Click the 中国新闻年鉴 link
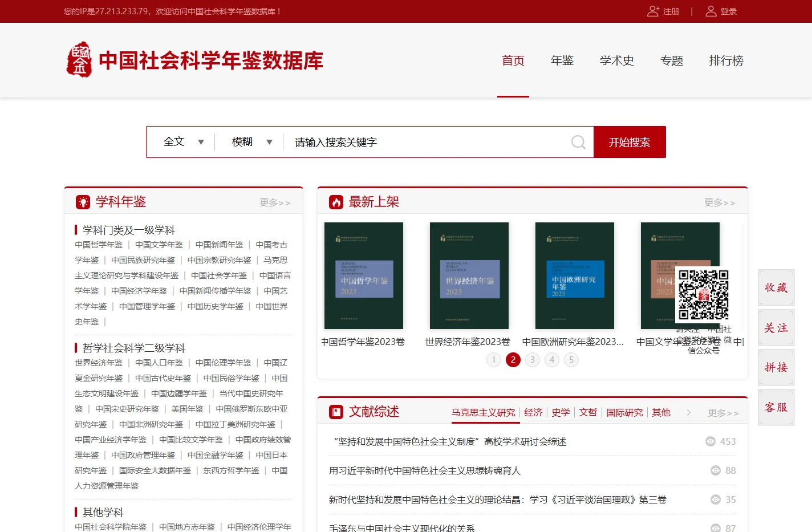The width and height of the screenshot is (812, 532). (220, 245)
